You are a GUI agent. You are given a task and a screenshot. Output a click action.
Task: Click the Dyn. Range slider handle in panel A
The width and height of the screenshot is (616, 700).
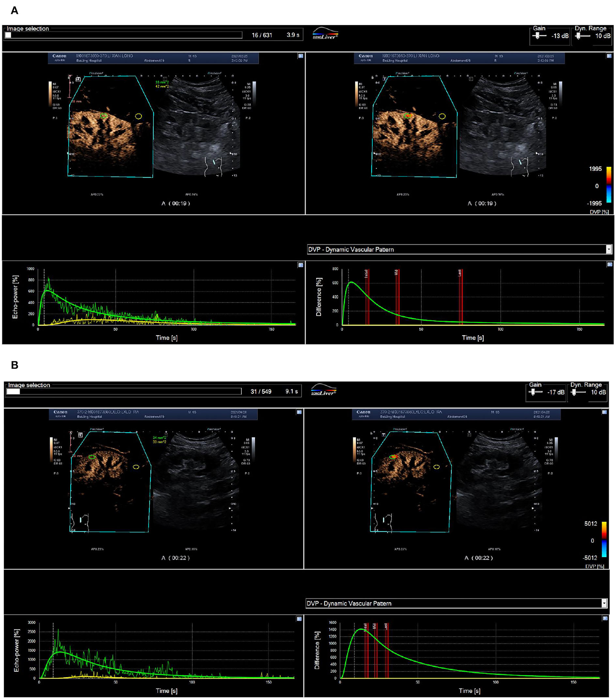tap(578, 36)
